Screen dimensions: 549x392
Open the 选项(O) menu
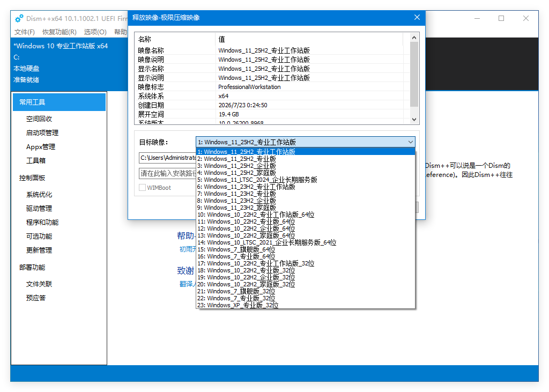point(95,32)
